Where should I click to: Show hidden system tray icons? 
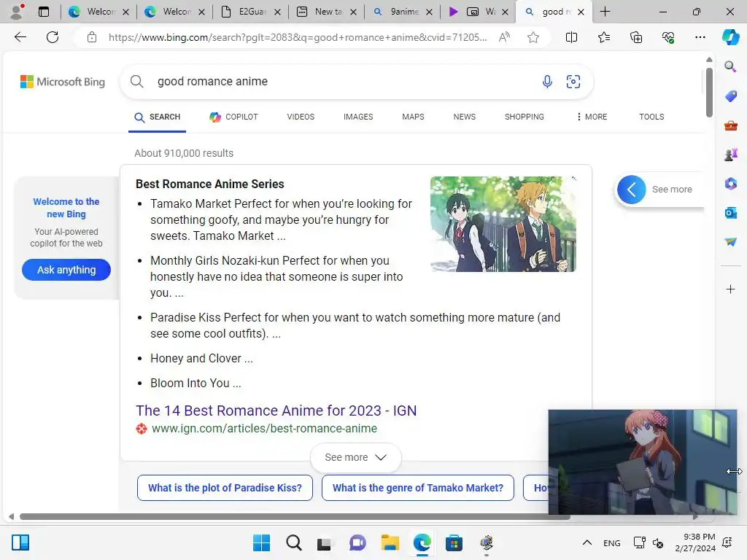587,542
